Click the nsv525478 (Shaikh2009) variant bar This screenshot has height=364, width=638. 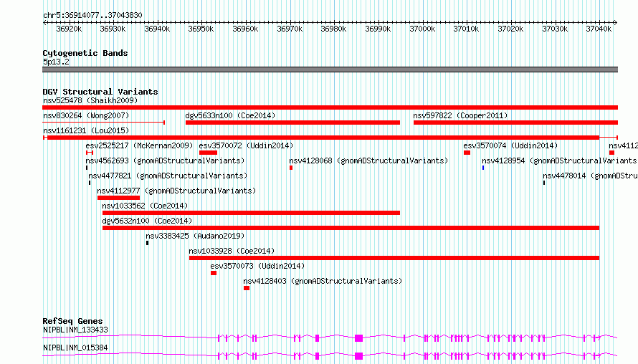point(330,107)
